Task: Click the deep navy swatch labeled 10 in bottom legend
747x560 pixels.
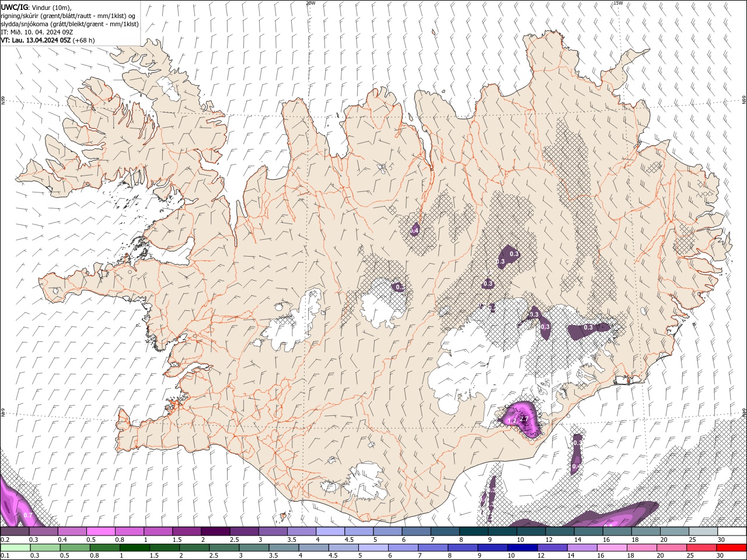Action: 522,548
